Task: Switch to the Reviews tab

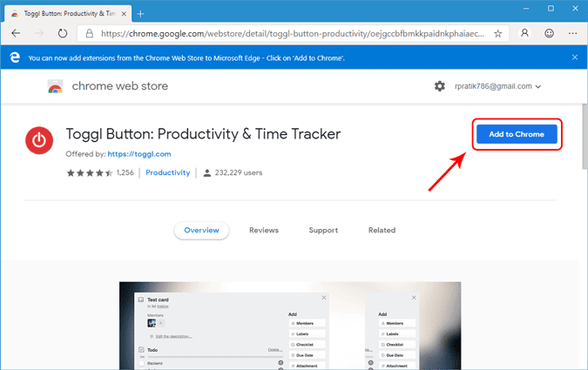Action: click(x=264, y=230)
